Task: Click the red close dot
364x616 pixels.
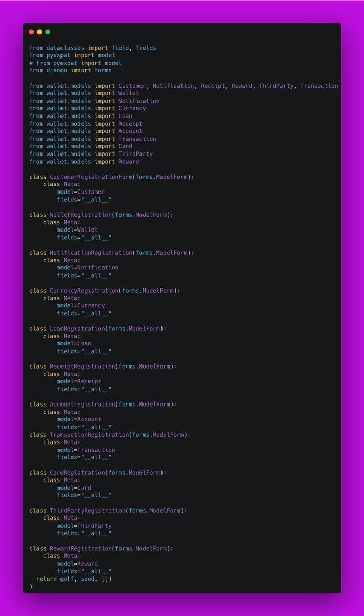Action: [31, 32]
